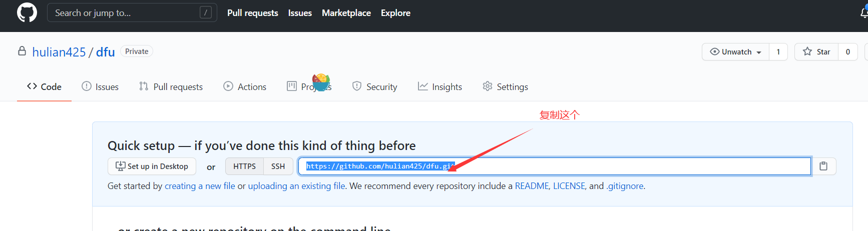868x231 pixels.
Task: Click Set up in Desktop button
Action: [x=152, y=166]
